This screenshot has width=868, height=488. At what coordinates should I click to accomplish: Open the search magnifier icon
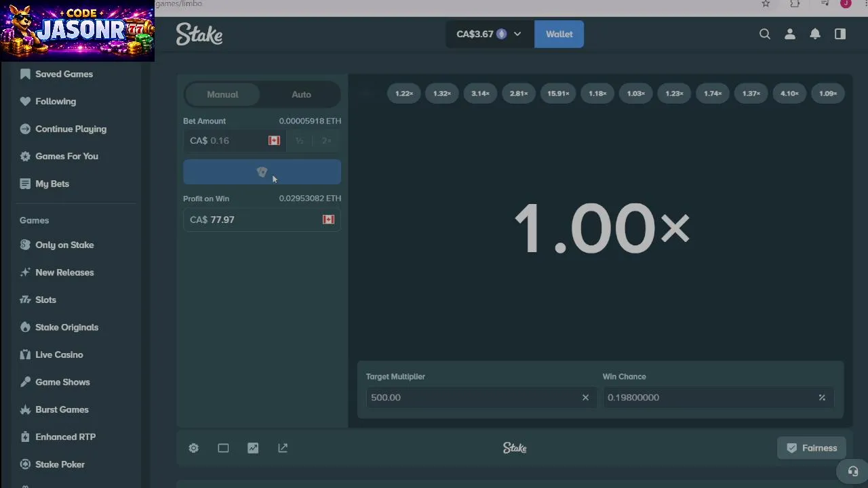click(765, 34)
